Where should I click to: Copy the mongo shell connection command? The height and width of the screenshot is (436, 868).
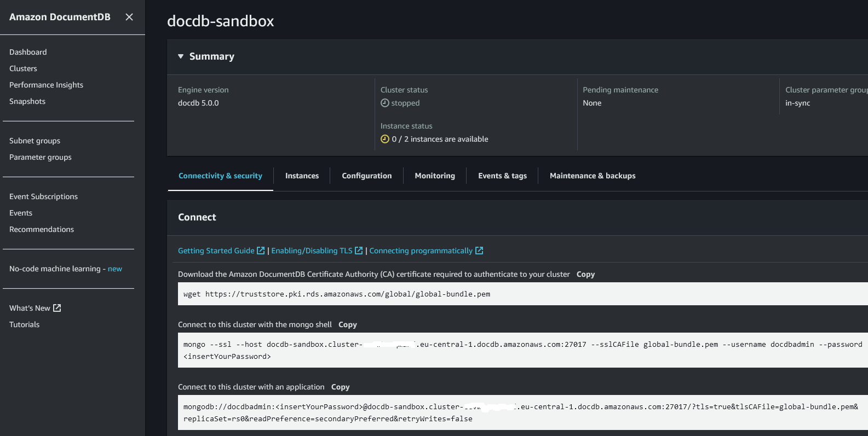pos(348,324)
